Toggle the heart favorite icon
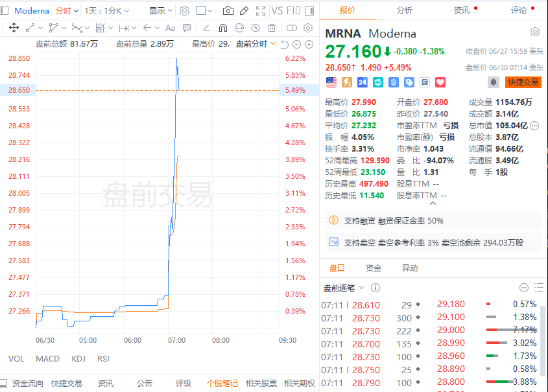The image size is (548, 392). tap(440, 82)
